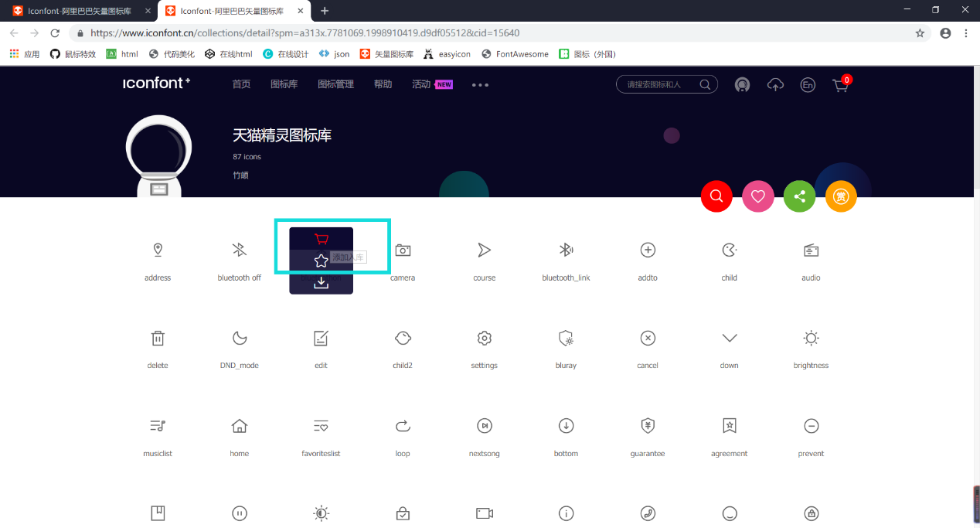Open the shopping cart in header
This screenshot has width=980, height=528.
[841, 85]
